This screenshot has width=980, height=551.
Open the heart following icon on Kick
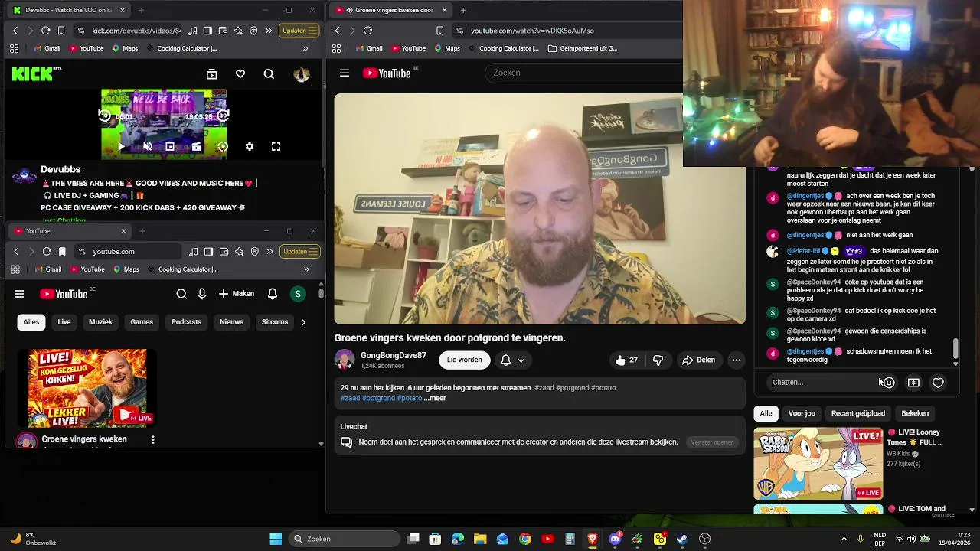coord(240,74)
